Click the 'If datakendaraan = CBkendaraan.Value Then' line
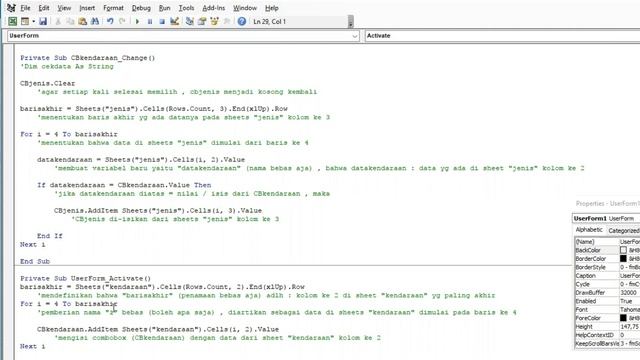Screen dimensions: 640x360 click(x=124, y=185)
